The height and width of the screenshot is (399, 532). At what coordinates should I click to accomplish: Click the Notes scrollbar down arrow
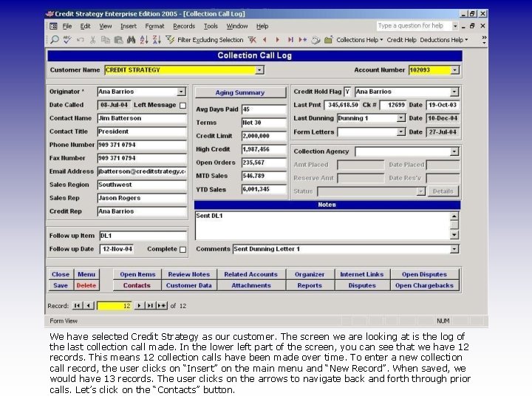tap(454, 235)
